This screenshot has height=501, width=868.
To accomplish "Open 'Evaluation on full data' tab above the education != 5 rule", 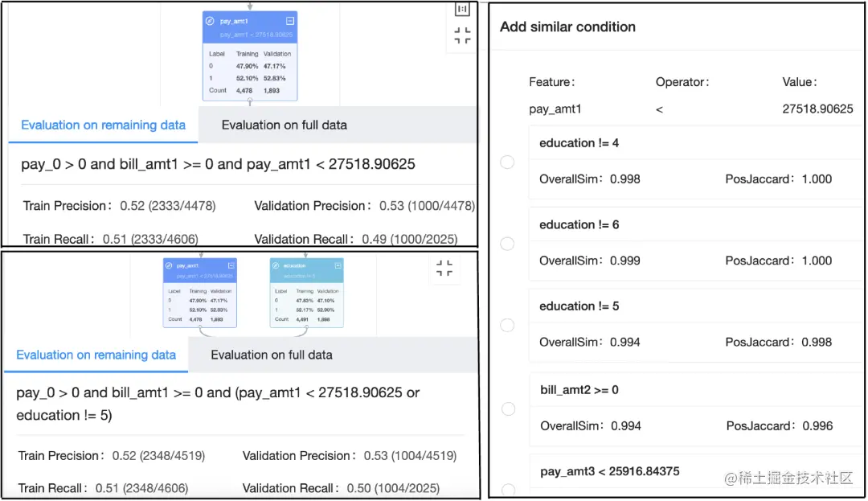I will click(272, 355).
